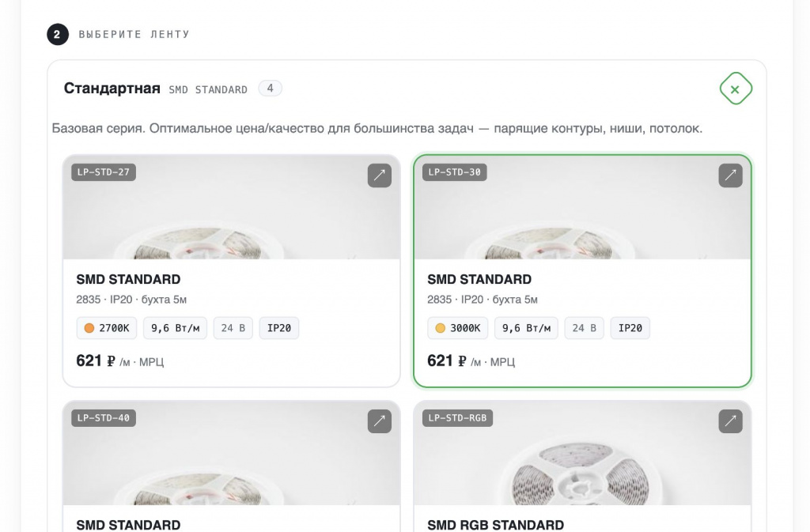
Task: Click the step 2 number badge
Action: click(x=57, y=35)
